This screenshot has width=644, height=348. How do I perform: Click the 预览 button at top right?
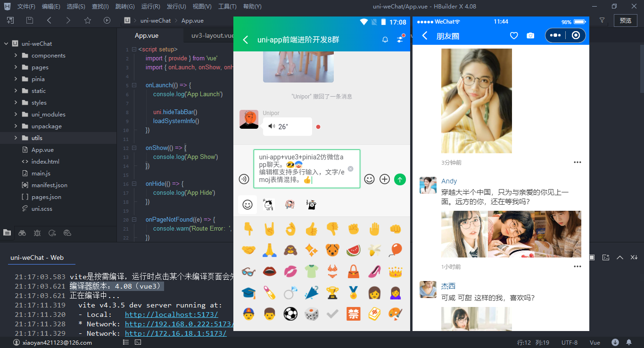(x=626, y=20)
